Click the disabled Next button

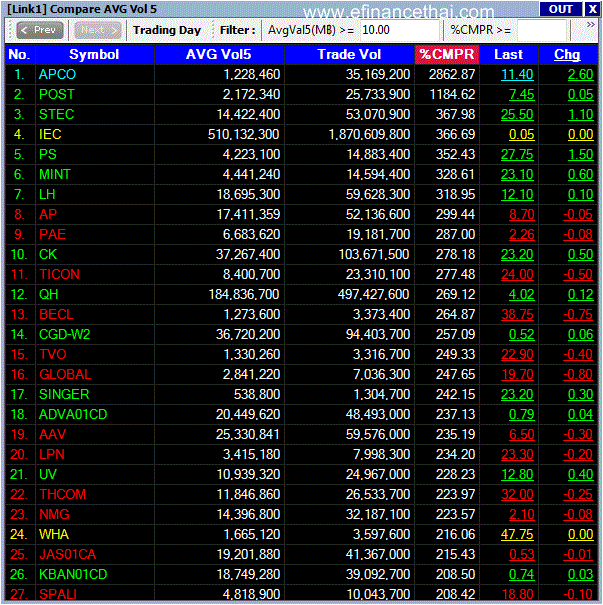98,30
